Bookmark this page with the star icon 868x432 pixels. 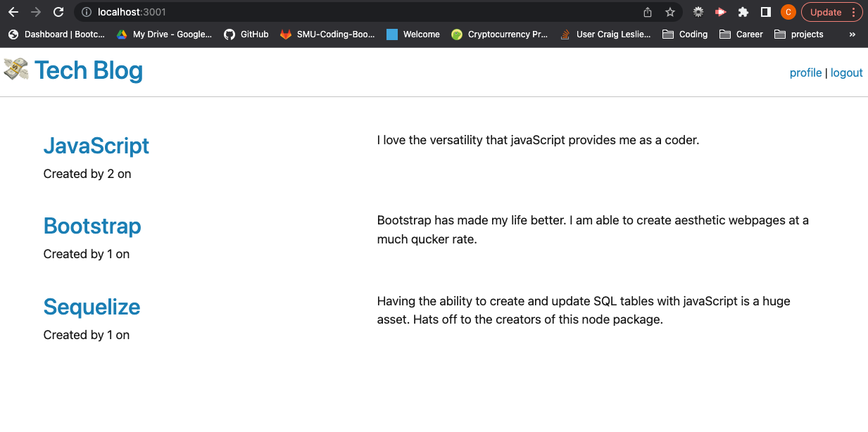670,12
